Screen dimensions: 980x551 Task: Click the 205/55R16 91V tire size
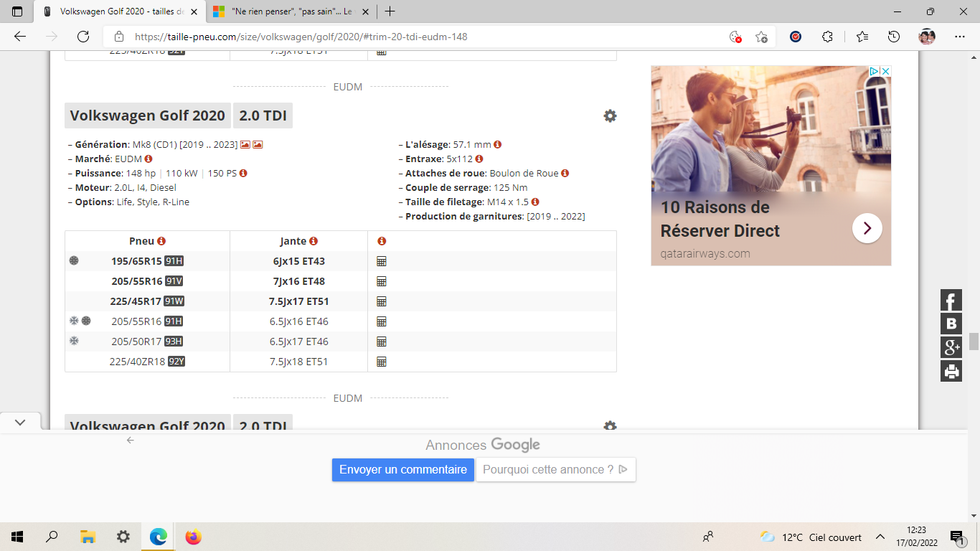point(147,281)
